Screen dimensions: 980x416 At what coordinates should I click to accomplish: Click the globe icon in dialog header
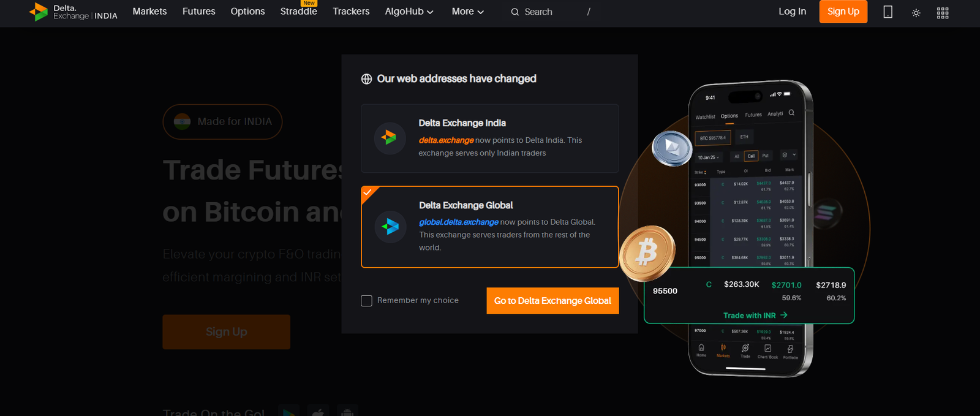click(366, 79)
